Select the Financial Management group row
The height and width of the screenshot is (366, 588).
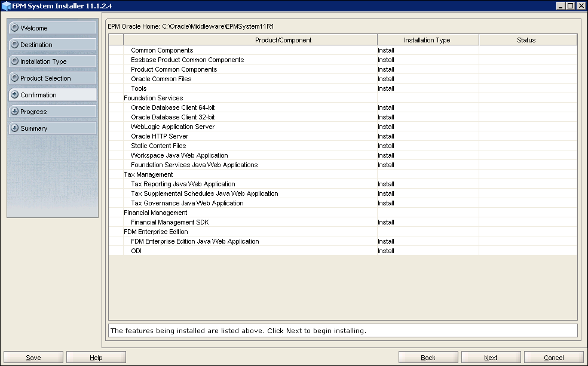[x=343, y=213]
